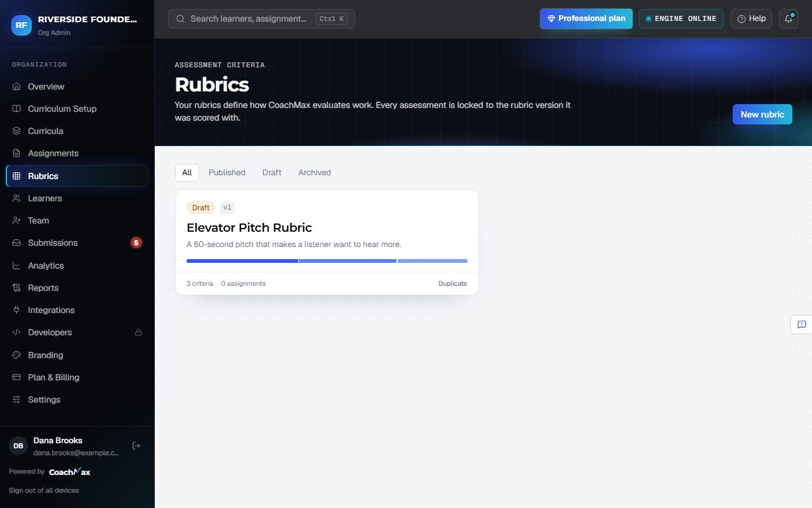The height and width of the screenshot is (508, 812).
Task: Click the Overview home icon in sidebar
Action: [16, 86]
